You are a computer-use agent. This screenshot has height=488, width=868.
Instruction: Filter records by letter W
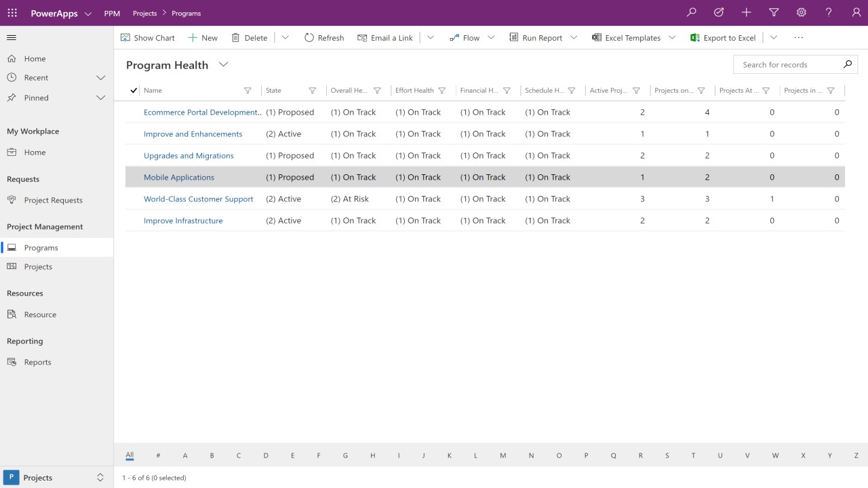pyautogui.click(x=775, y=455)
